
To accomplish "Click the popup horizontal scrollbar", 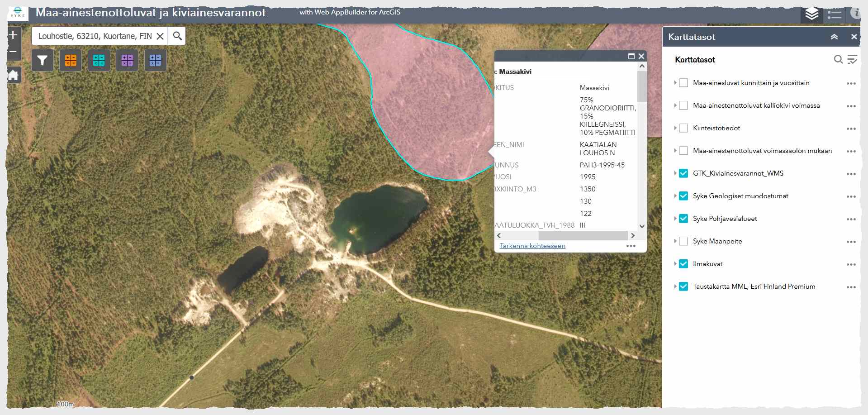I will coord(583,236).
